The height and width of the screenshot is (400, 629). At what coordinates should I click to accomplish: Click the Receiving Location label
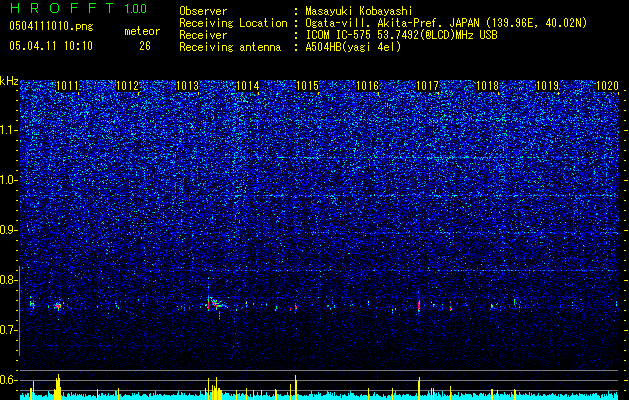click(233, 23)
